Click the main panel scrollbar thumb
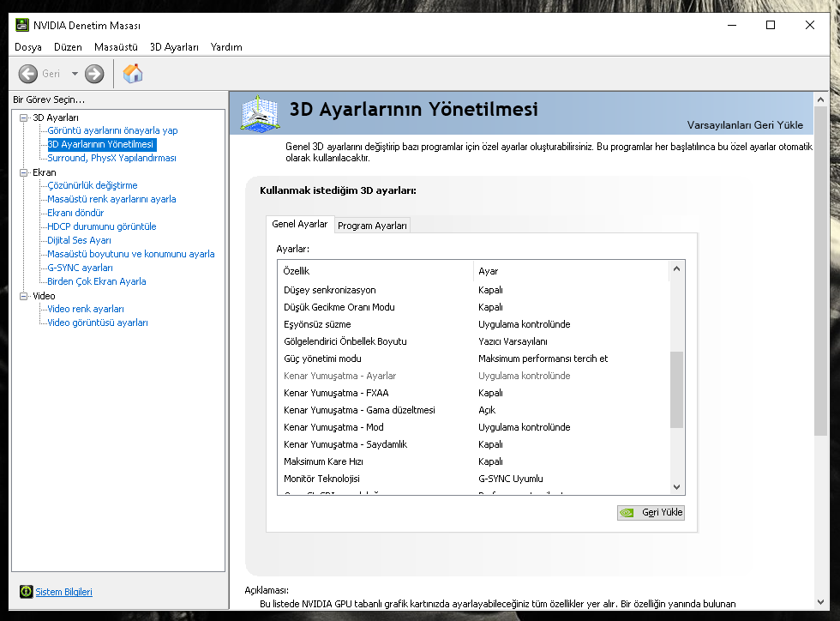Viewport: 840px width, 621px height. pyautogui.click(x=820, y=271)
